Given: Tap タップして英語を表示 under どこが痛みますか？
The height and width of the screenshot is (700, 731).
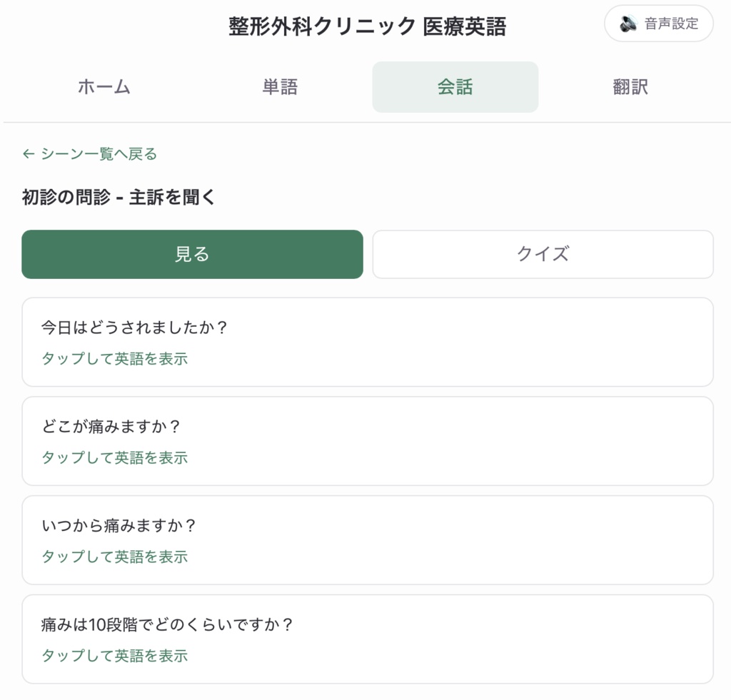Looking at the screenshot, I should tap(115, 457).
